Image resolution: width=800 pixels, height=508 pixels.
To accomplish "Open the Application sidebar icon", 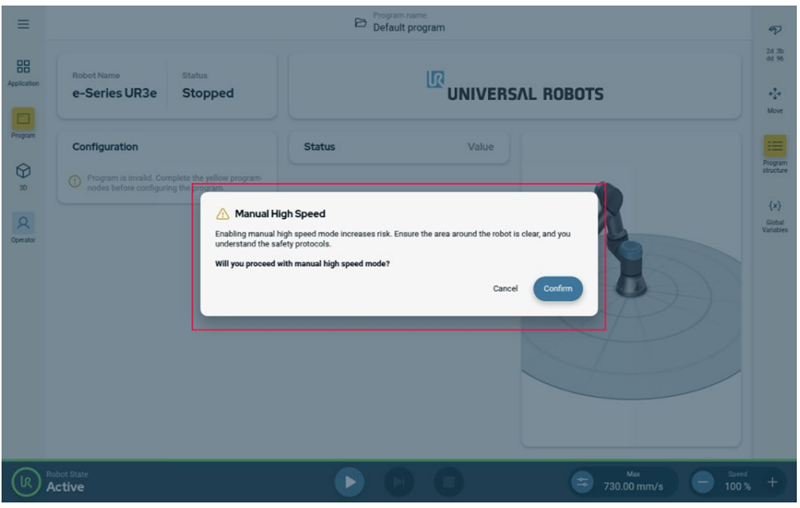I will click(23, 70).
